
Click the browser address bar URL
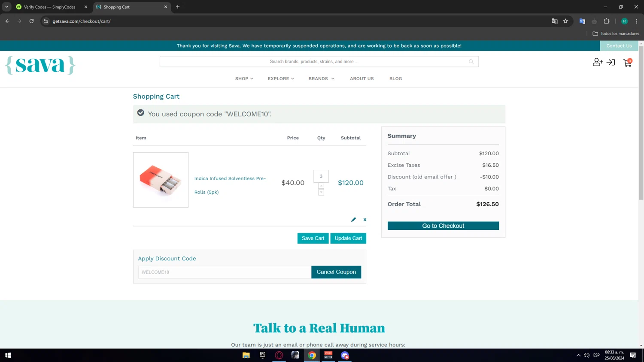point(82,21)
